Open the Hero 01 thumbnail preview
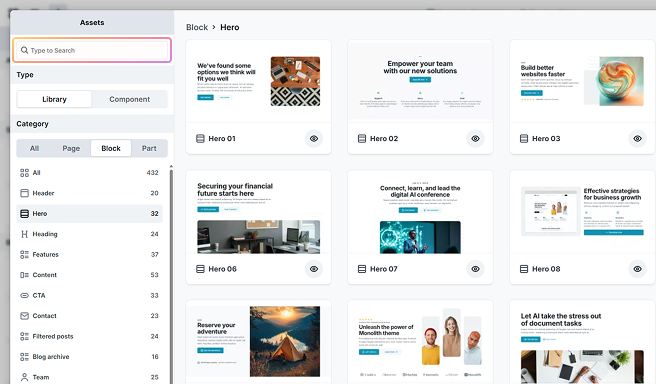656x384 pixels. (259, 81)
